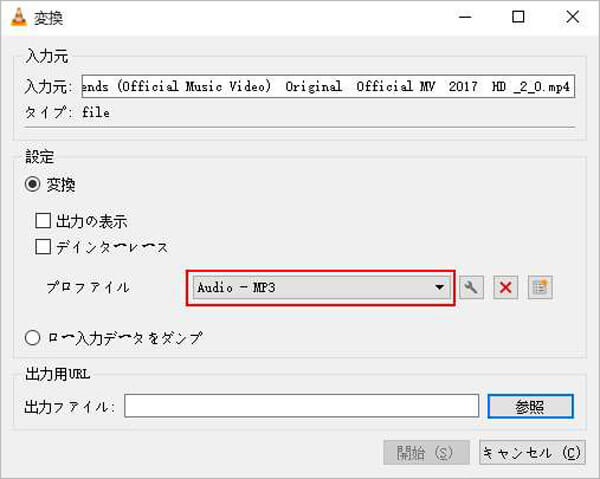Close the 変換 dialog window

(572, 17)
